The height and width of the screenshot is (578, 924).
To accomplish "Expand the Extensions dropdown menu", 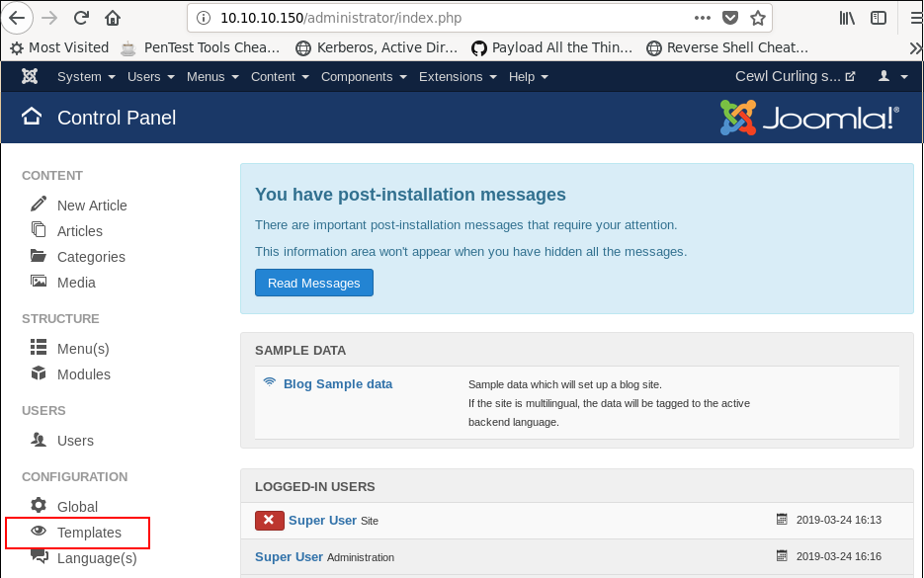I will pyautogui.click(x=457, y=77).
